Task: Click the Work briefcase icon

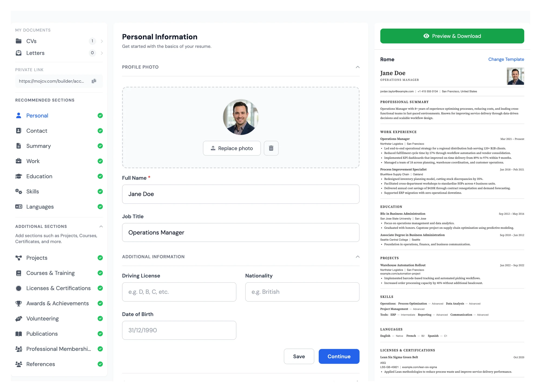Action: 19,161
